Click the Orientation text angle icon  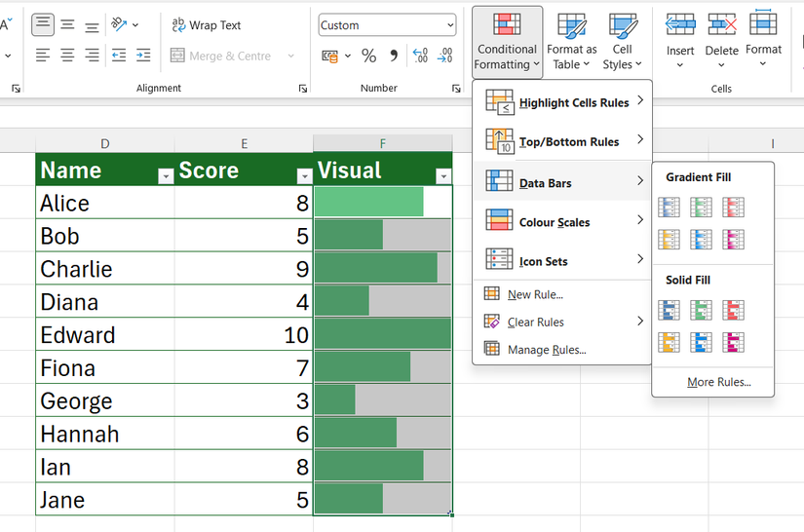click(119, 24)
